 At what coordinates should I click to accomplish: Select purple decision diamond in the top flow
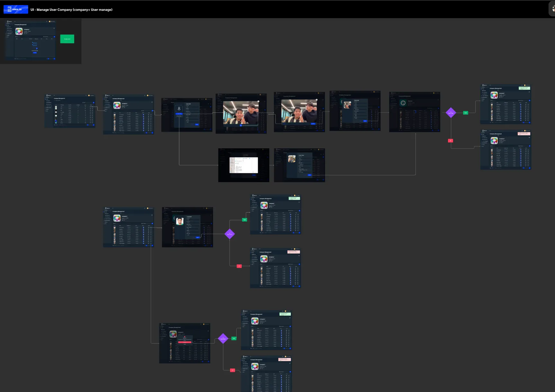pyautogui.click(x=451, y=113)
